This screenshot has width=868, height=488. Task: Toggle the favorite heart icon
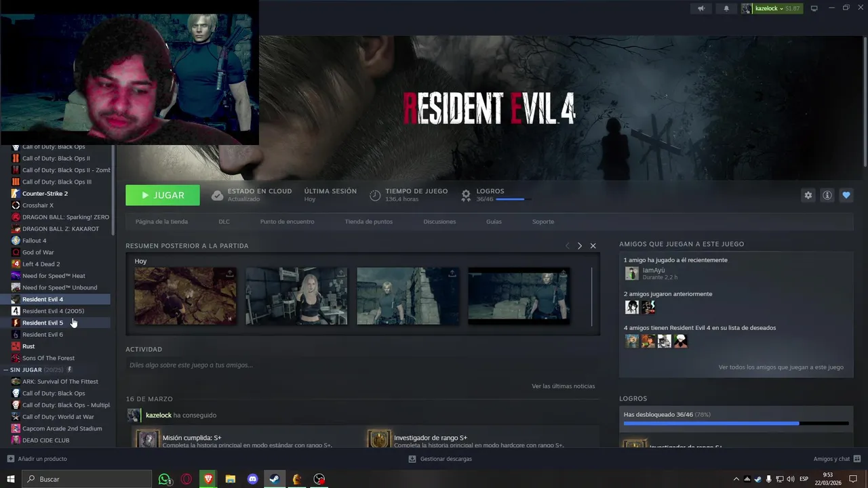(846, 195)
